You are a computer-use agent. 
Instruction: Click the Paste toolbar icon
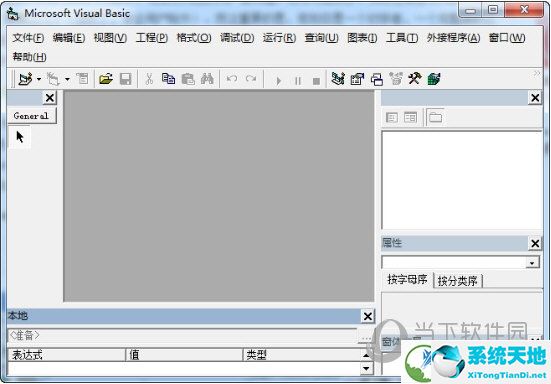click(188, 79)
